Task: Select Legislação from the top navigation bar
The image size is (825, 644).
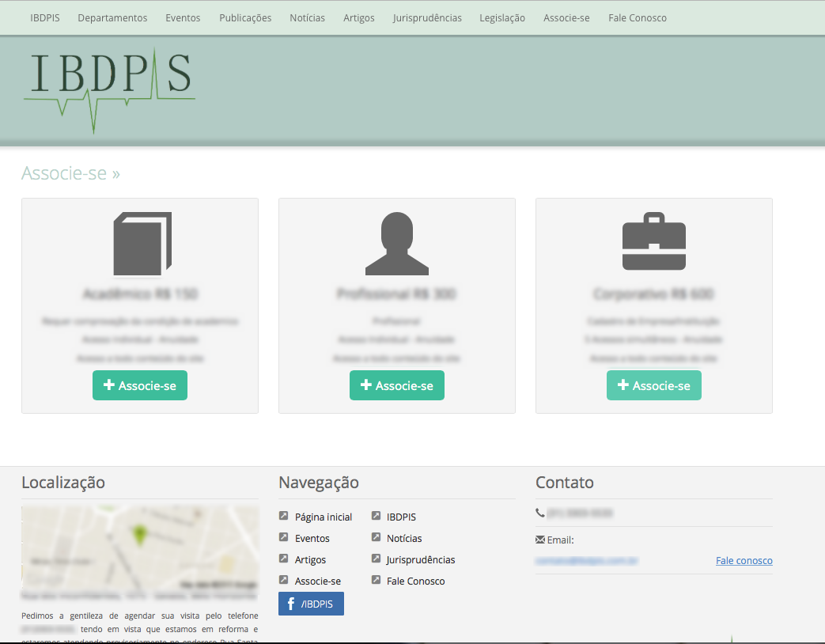Action: pos(502,17)
